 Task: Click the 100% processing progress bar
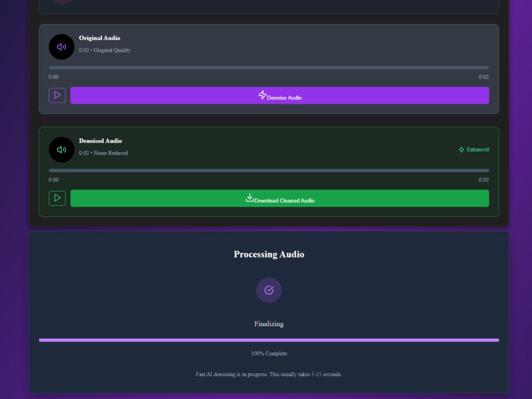pyautogui.click(x=269, y=340)
